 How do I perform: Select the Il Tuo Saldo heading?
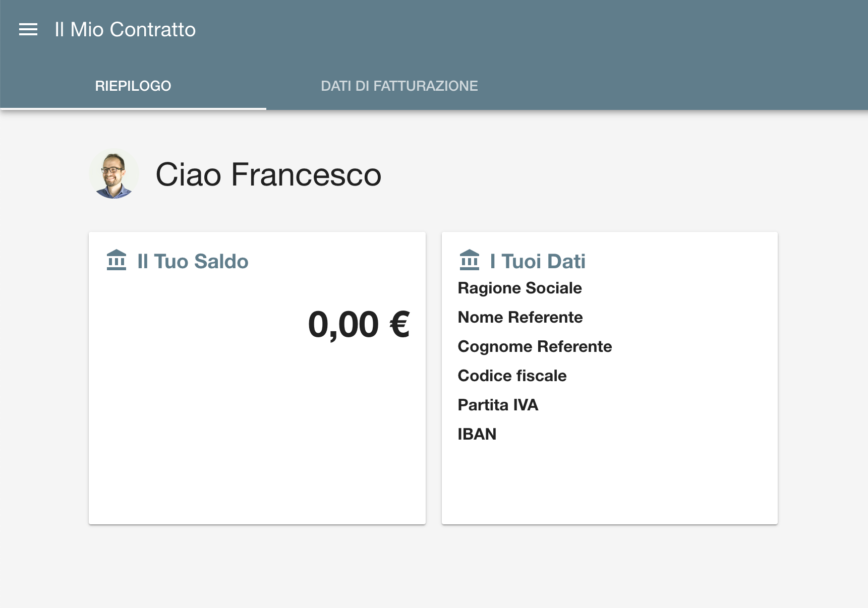[193, 261]
